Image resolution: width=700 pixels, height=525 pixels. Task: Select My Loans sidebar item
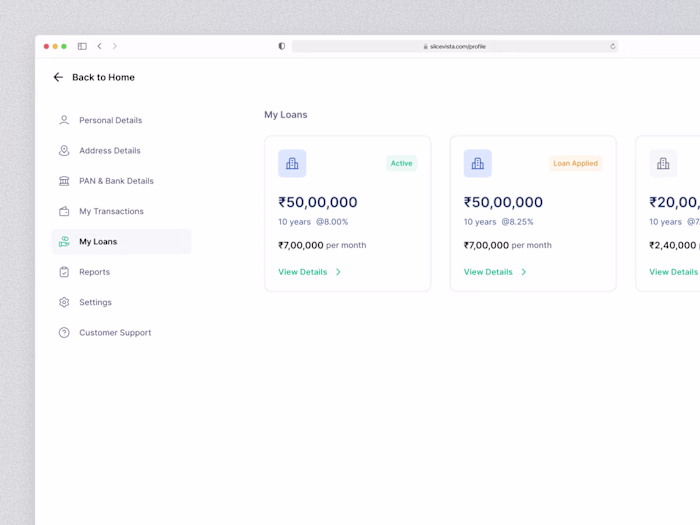(121, 242)
